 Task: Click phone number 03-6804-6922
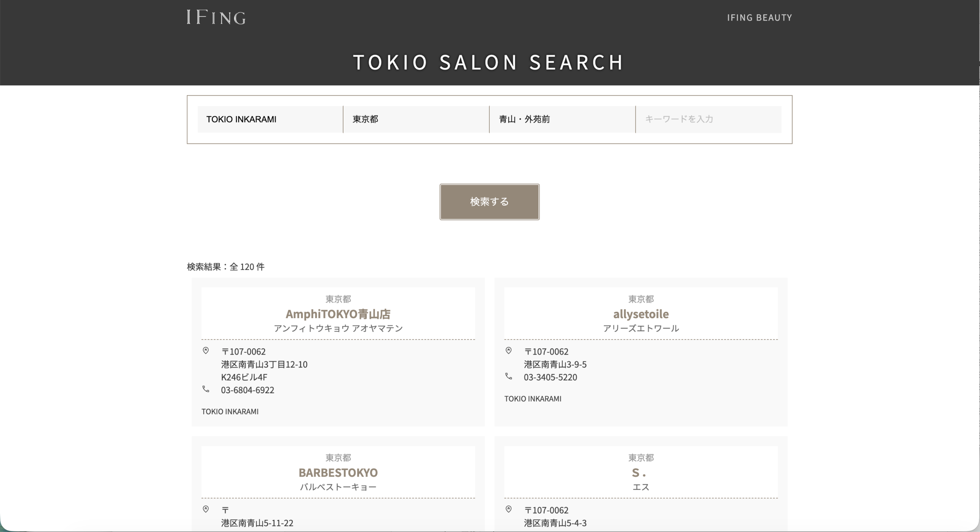coord(248,390)
